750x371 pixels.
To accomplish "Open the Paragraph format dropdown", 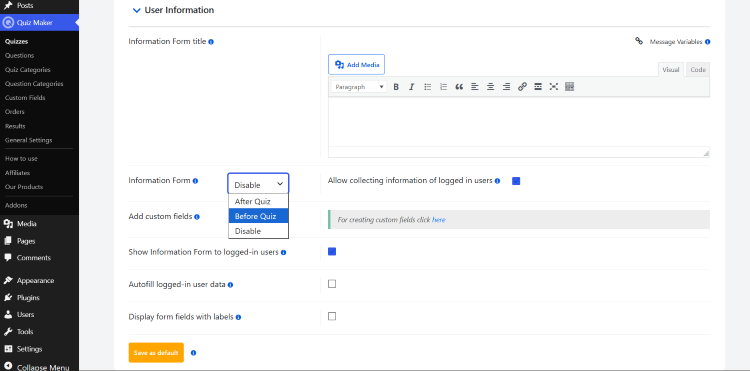I will tap(359, 87).
